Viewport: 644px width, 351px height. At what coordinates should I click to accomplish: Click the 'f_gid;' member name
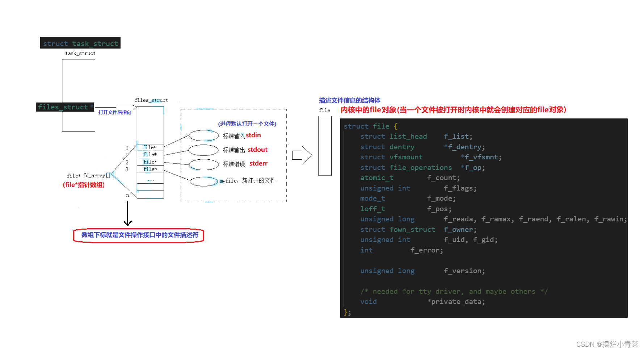click(x=485, y=240)
